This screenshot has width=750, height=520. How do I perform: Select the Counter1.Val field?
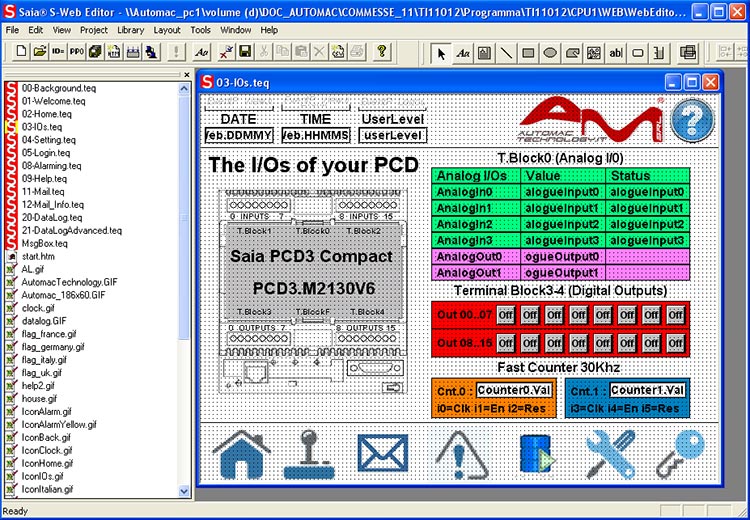(647, 390)
